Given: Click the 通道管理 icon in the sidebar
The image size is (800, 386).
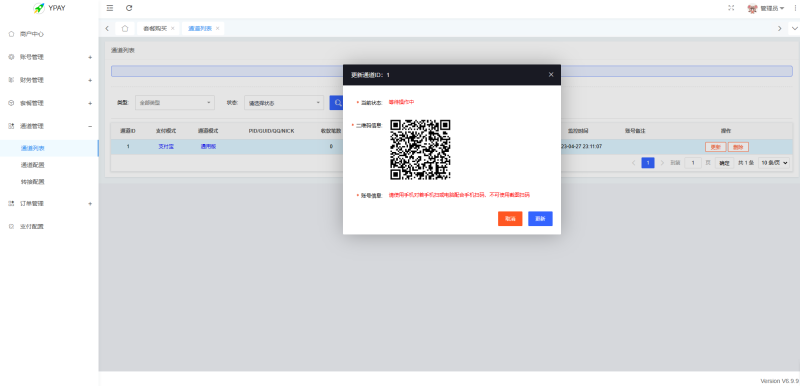Looking at the screenshot, I should [11, 126].
